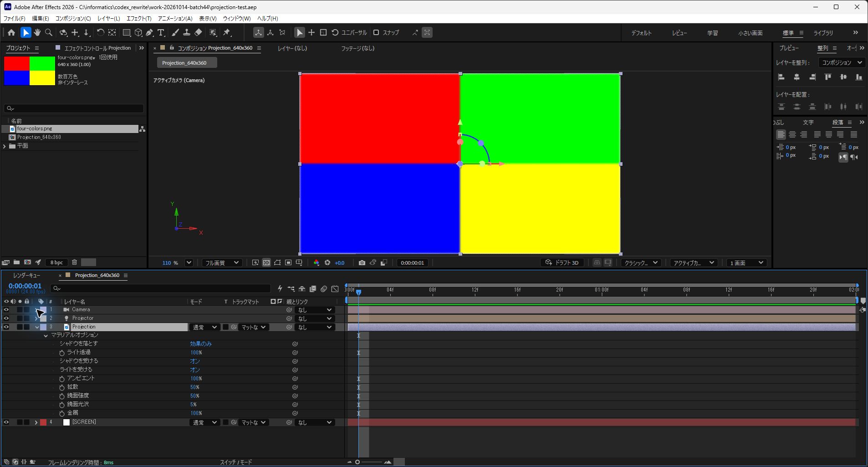Select the Pen tool
Viewport: 868px width, 467px height.
(149, 32)
